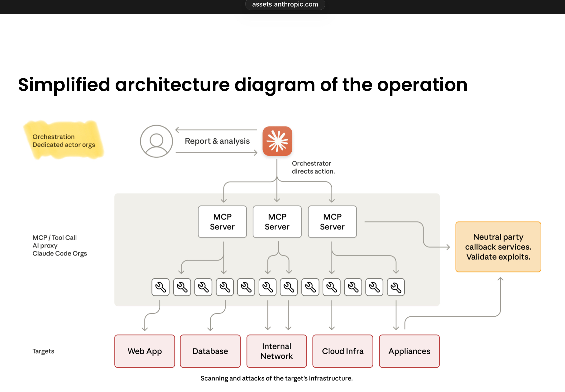Click the assets.anthropic.com address bar
This screenshot has height=392, width=565.
285,4
